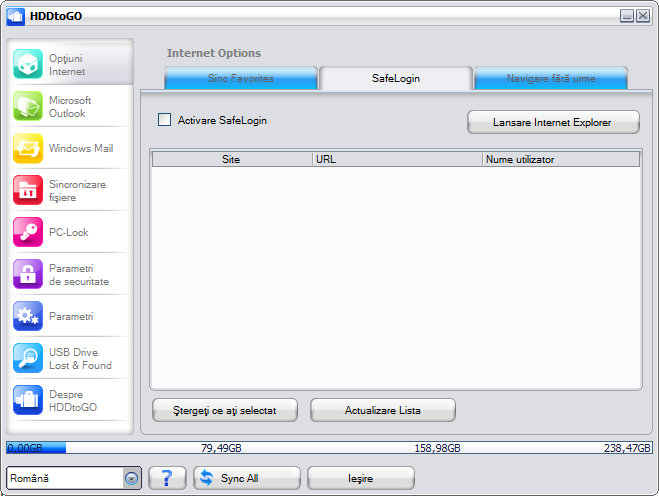The height and width of the screenshot is (496, 659).
Task: Switch to the Sinc Favorites tab
Action: click(241, 78)
